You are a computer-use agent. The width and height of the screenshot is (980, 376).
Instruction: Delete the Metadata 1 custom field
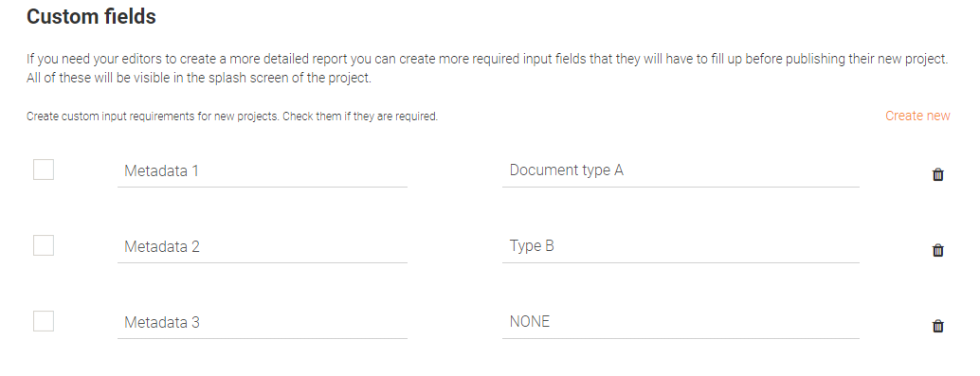coord(937,174)
